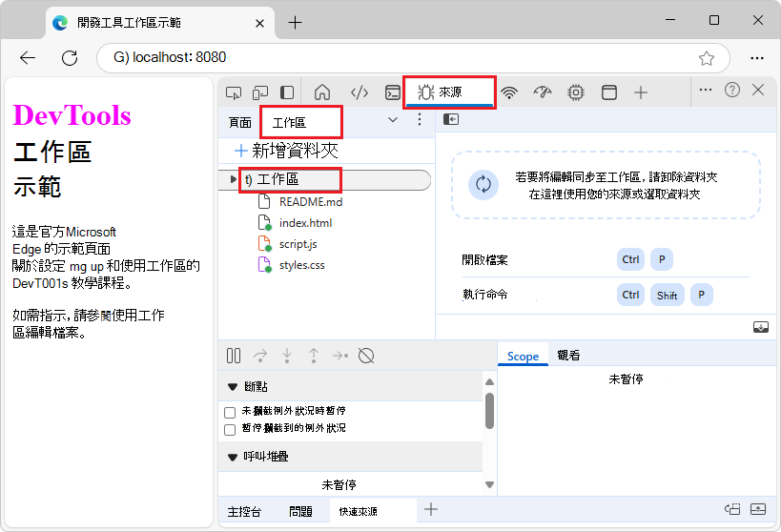Viewport: 781px width, 532px height.
Task: Open the Memory chip icon tab
Action: point(576,92)
